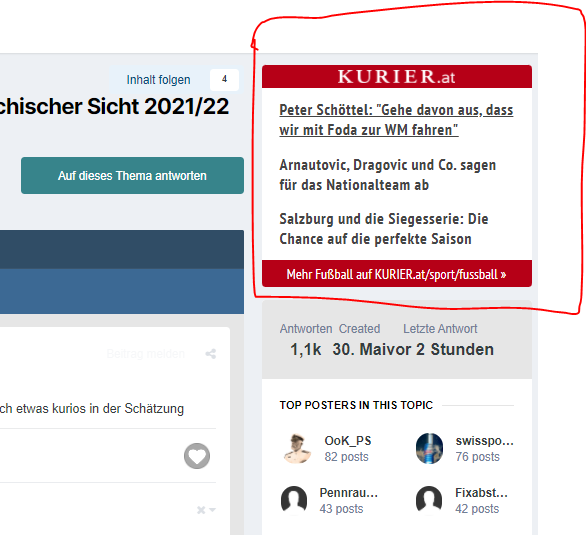Open Fixabst... profile name
The image size is (586, 535).
pyautogui.click(x=481, y=493)
